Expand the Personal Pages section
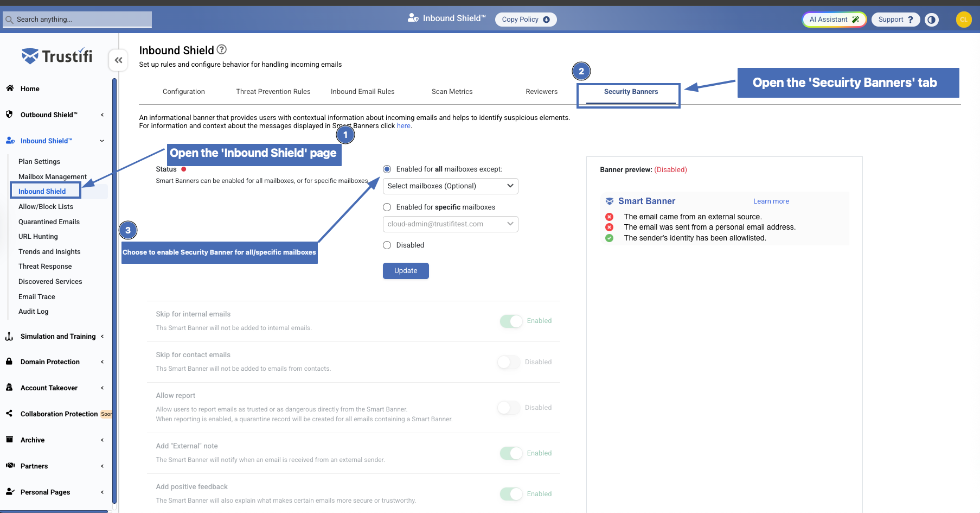This screenshot has width=980, height=513. pyautogui.click(x=102, y=492)
